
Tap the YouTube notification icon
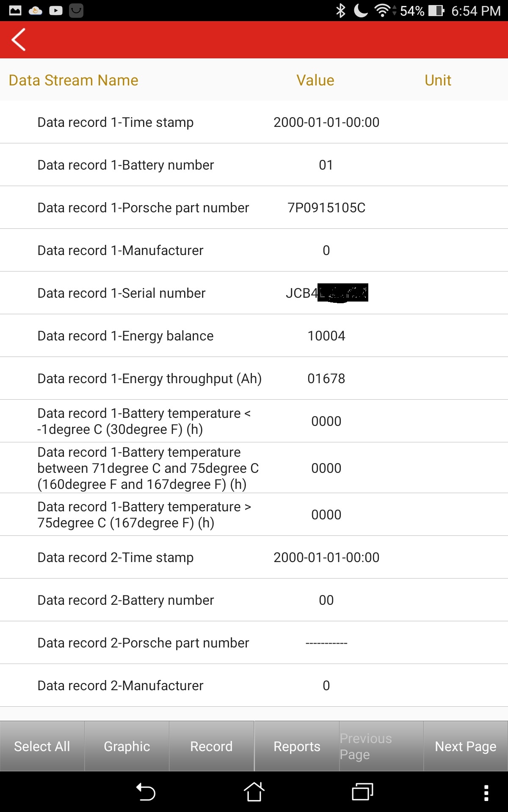tap(56, 11)
